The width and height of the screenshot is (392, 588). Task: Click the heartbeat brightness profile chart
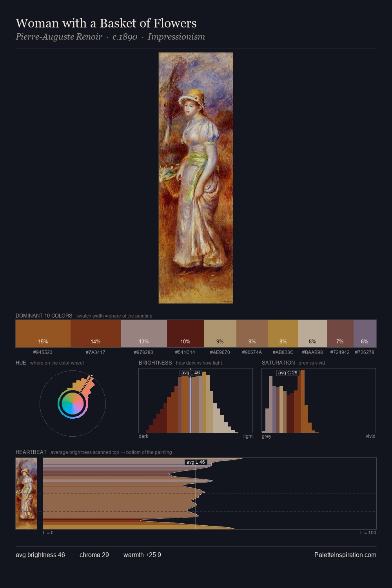[210, 494]
